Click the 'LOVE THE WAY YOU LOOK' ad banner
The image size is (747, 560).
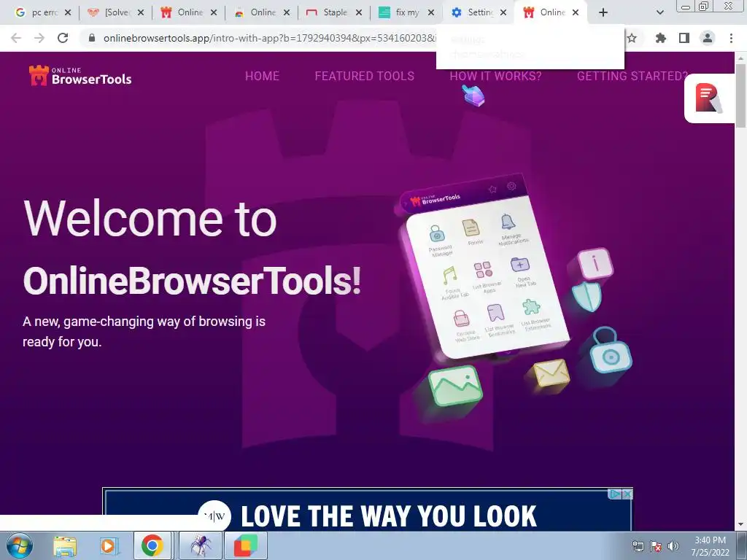point(368,510)
